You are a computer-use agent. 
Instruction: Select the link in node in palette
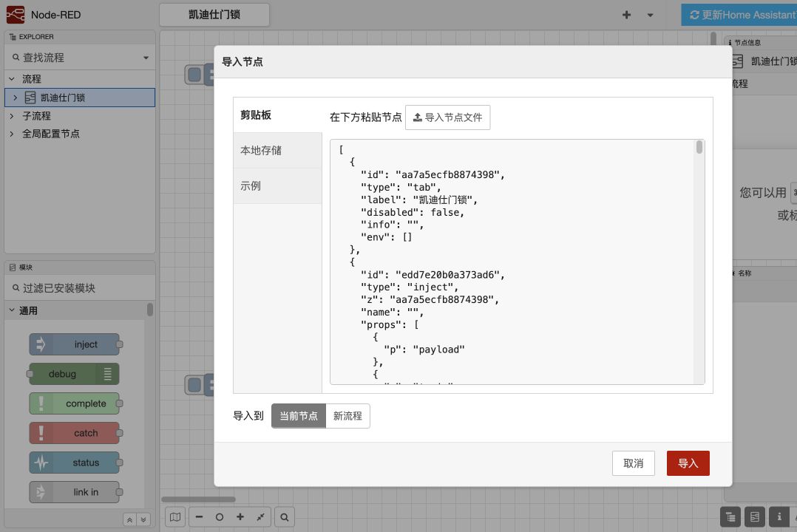[75, 492]
